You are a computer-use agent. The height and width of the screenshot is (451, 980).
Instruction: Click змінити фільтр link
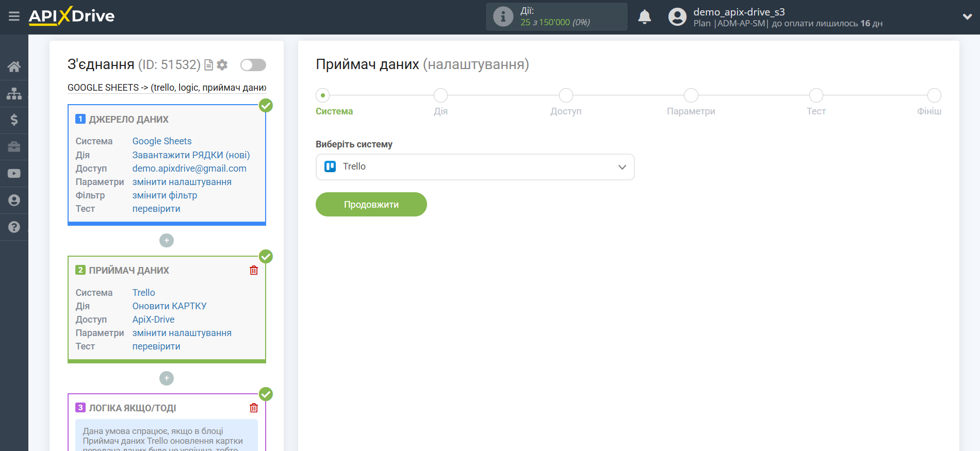click(x=165, y=195)
